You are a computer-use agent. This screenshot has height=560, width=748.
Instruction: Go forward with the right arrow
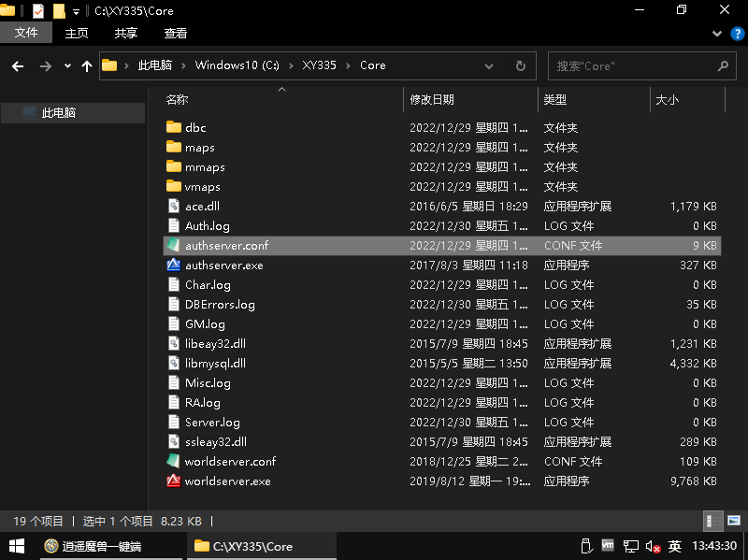pyautogui.click(x=45, y=65)
